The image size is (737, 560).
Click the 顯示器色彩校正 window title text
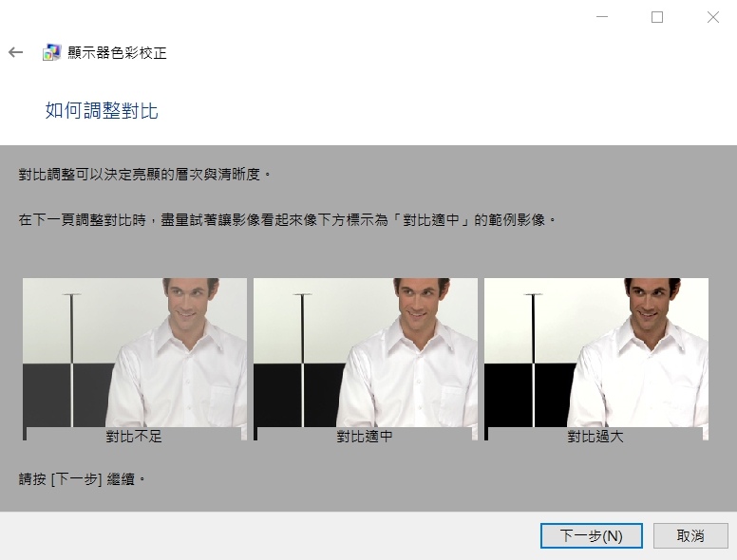pos(117,52)
